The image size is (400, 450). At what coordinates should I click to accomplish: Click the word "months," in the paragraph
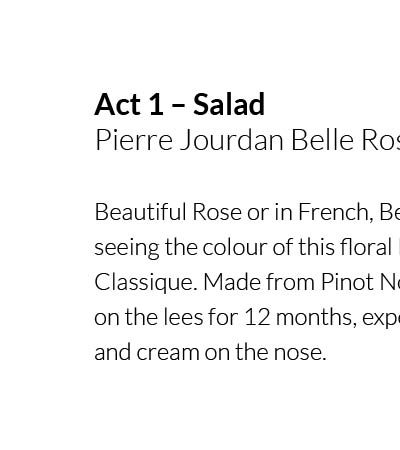tap(314, 318)
